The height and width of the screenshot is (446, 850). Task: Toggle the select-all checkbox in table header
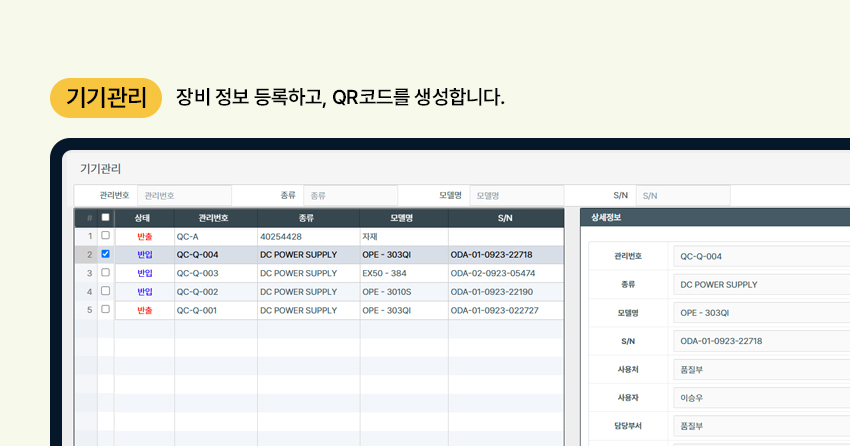point(106,217)
